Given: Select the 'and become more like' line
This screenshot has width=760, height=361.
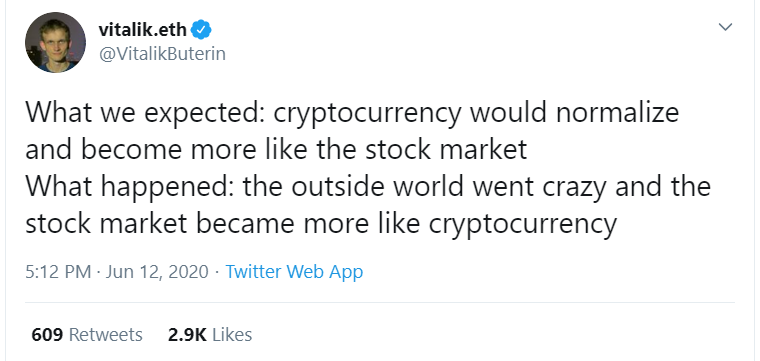Looking at the screenshot, I should point(276,150).
